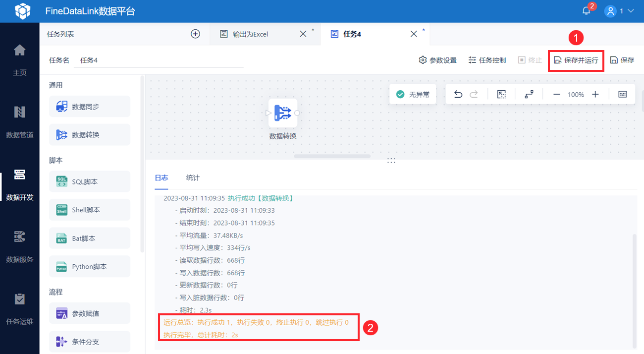Click the 保存 save button

click(622, 60)
